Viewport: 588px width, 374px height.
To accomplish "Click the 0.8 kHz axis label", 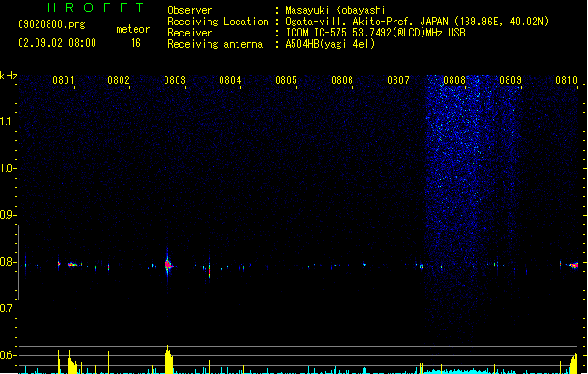I will point(7,262).
